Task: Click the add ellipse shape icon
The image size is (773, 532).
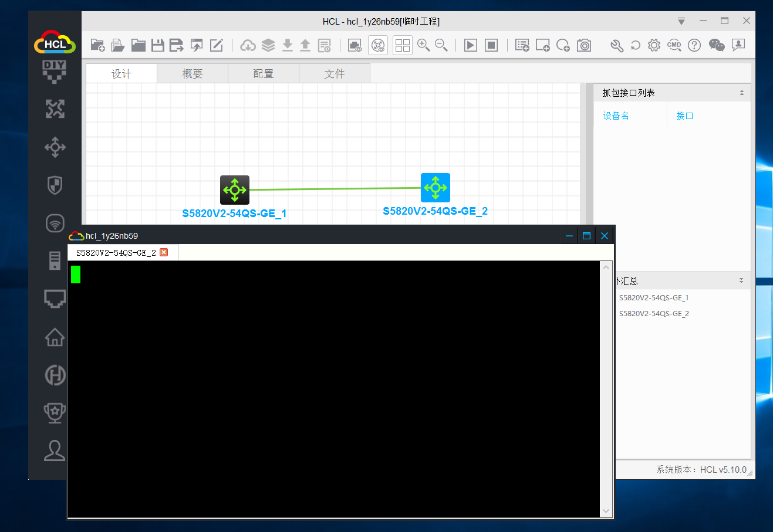Action: pyautogui.click(x=563, y=45)
